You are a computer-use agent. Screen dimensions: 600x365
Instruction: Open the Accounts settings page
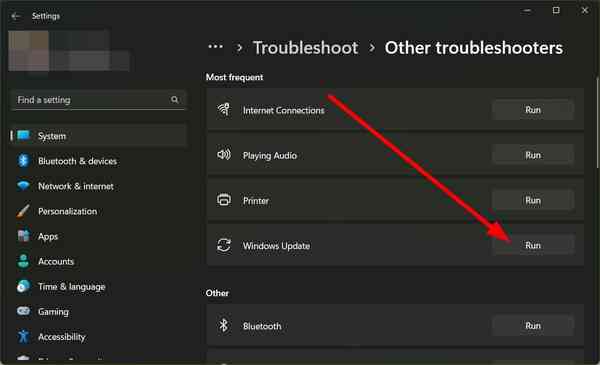pyautogui.click(x=99, y=261)
